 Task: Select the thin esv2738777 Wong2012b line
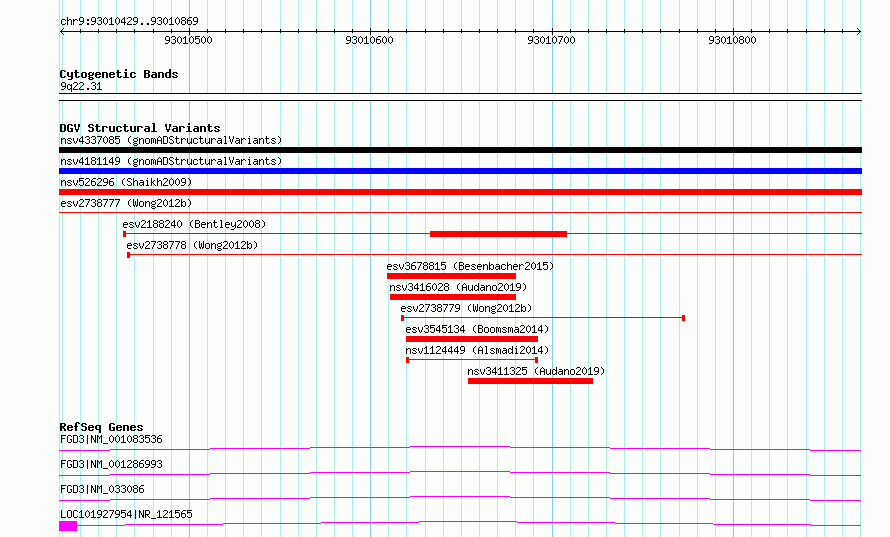460,213
